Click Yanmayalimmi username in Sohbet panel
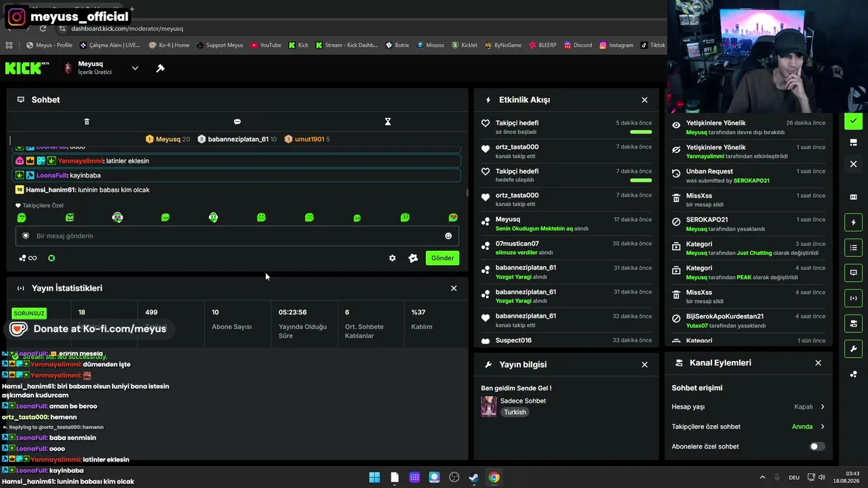This screenshot has width=868, height=488. 80,161
